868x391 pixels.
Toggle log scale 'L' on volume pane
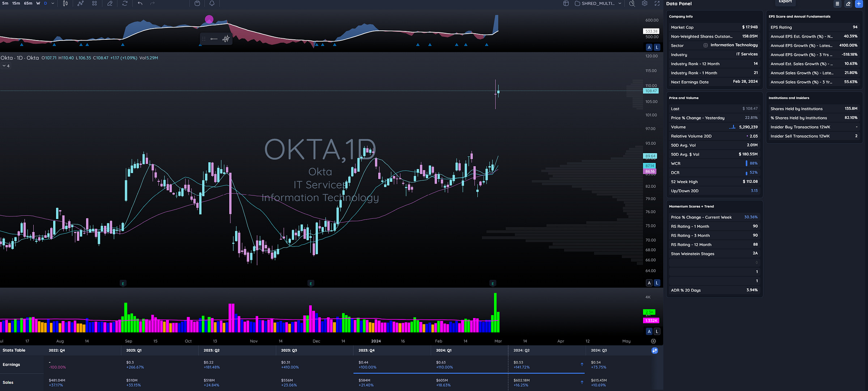click(x=657, y=331)
